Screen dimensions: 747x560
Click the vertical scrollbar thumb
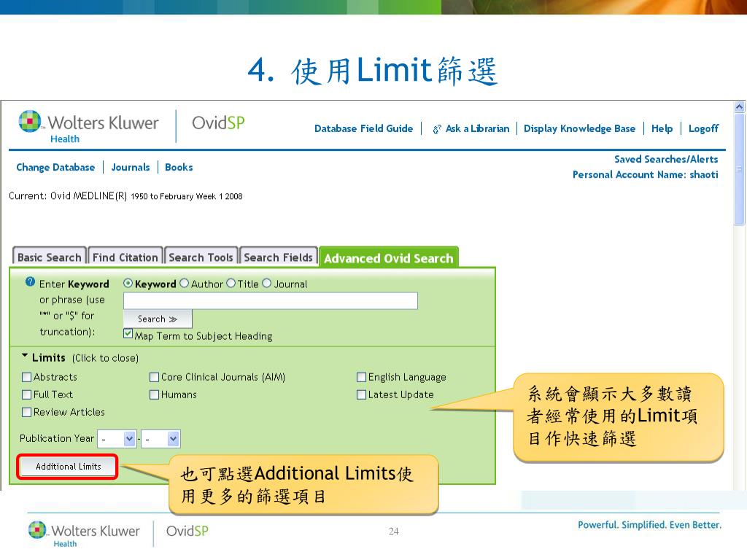coord(740,169)
